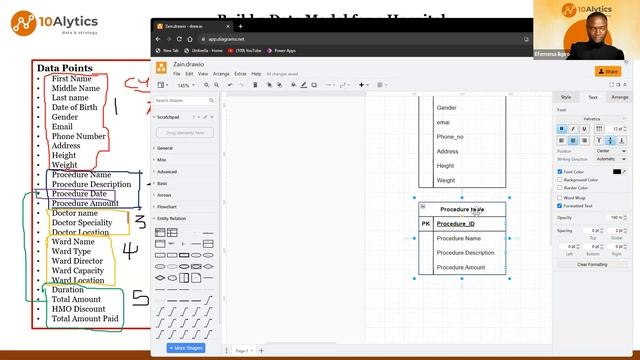Toggle the Formatted Text checkbox
This screenshot has height=360, width=640.
560,206
